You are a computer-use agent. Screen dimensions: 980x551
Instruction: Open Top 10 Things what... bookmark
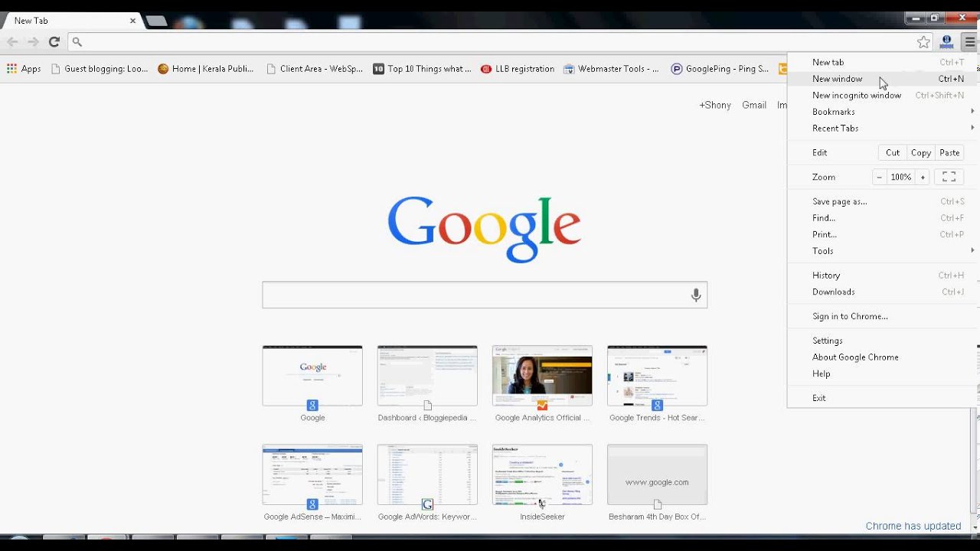point(422,69)
